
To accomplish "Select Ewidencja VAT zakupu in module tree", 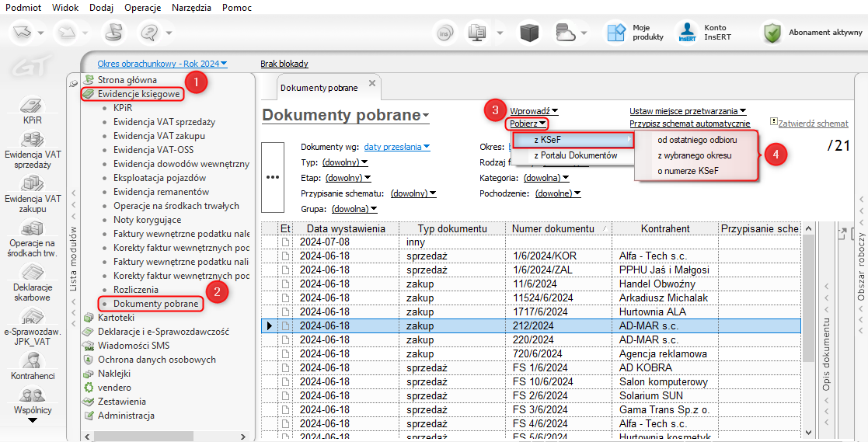I will [159, 136].
